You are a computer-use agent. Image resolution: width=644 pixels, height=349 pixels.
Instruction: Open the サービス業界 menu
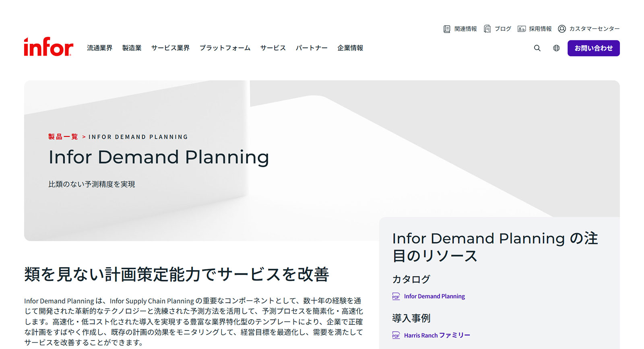click(x=170, y=48)
